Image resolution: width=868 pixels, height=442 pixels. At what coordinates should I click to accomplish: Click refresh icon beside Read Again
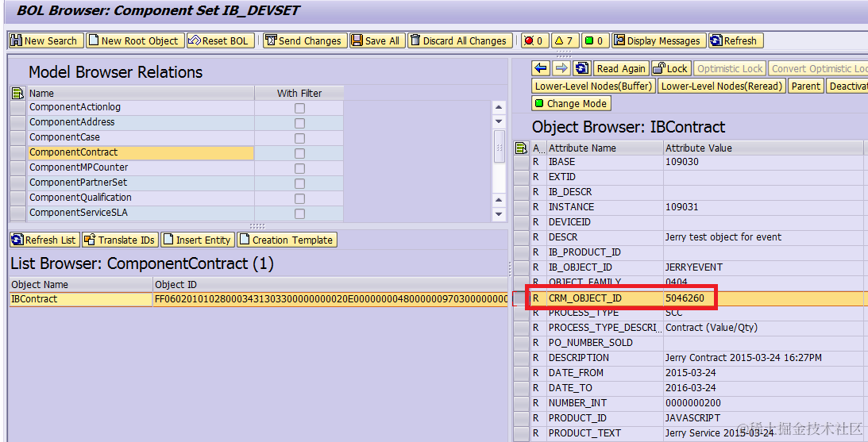pos(582,68)
